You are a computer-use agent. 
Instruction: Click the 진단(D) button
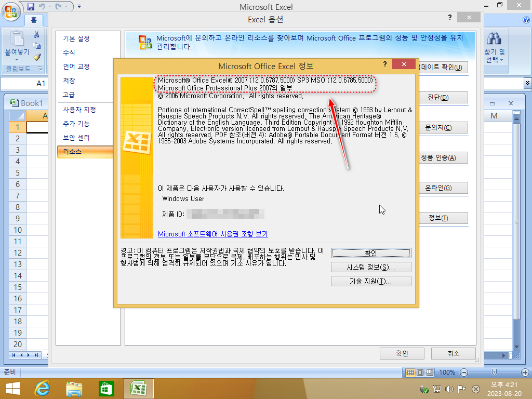(444, 98)
